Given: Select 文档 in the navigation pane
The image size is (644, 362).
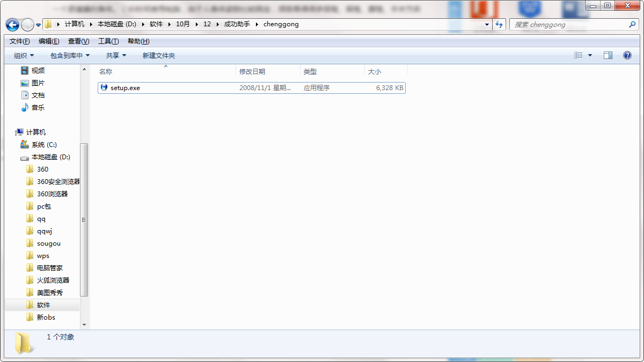Looking at the screenshot, I should [38, 95].
